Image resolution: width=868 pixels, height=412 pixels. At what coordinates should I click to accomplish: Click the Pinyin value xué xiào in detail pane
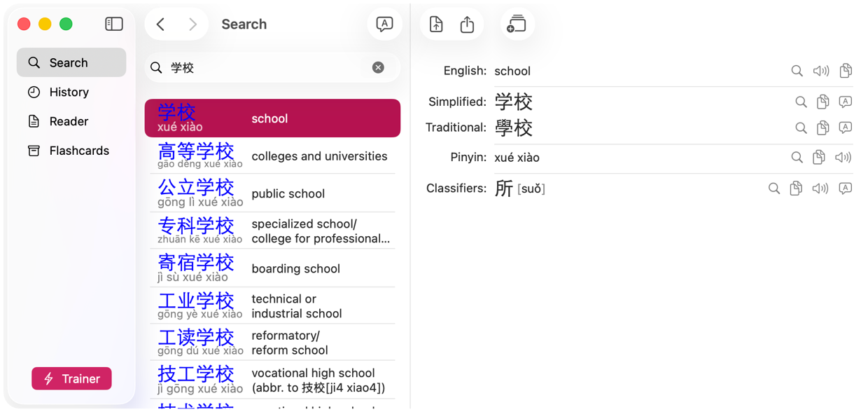[517, 158]
